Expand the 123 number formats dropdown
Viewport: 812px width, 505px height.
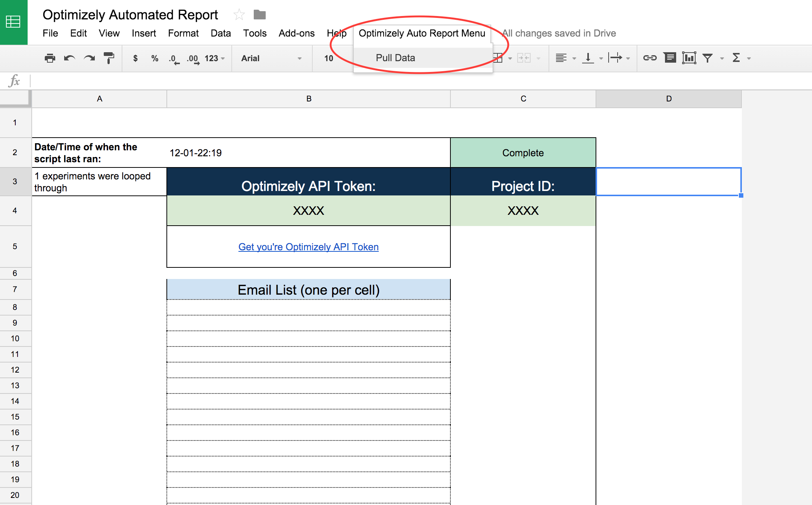point(215,58)
